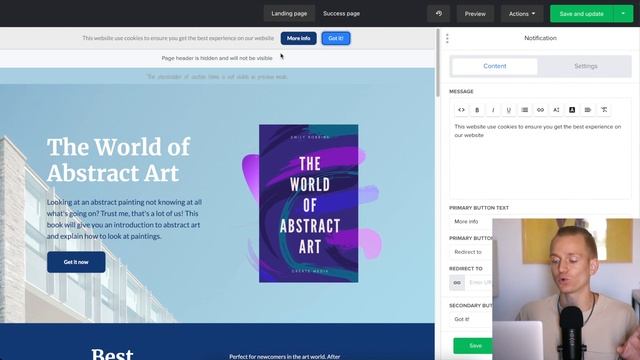Click the 'Looking at an abstract painting' paragraph
Viewport: 640px width, 360px height.
(x=124, y=219)
